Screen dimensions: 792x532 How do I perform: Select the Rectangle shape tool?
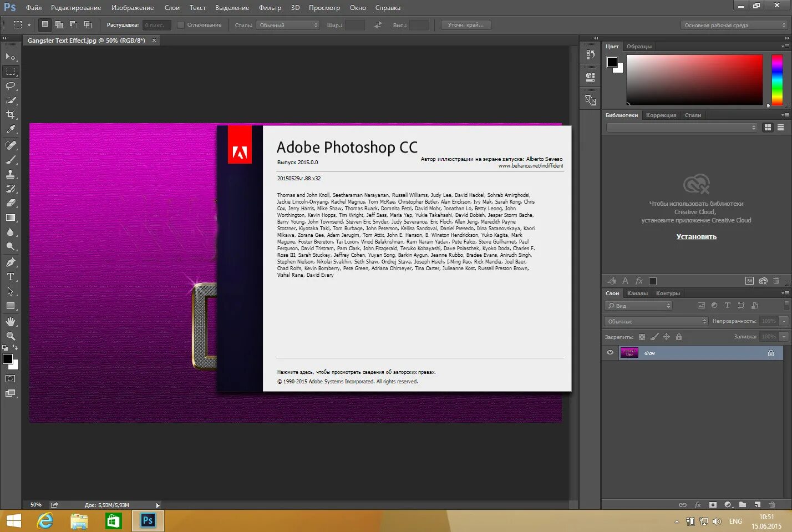(11, 306)
